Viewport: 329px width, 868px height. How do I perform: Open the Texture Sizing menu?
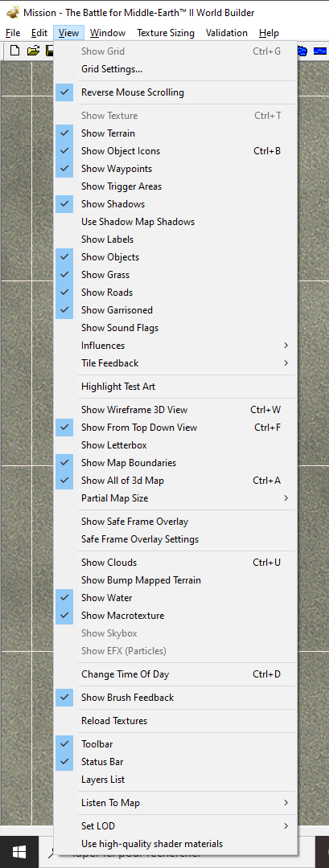pyautogui.click(x=166, y=33)
